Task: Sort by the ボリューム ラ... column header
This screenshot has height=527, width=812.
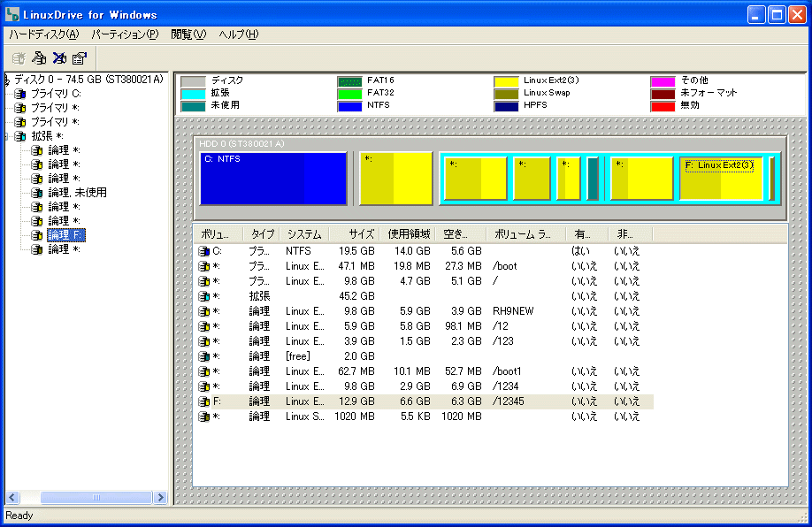Action: [526, 234]
